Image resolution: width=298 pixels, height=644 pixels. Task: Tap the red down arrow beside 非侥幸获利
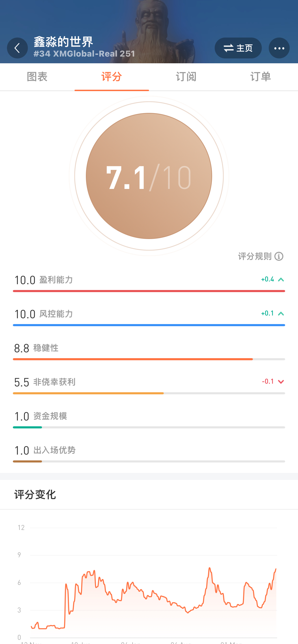(281, 382)
